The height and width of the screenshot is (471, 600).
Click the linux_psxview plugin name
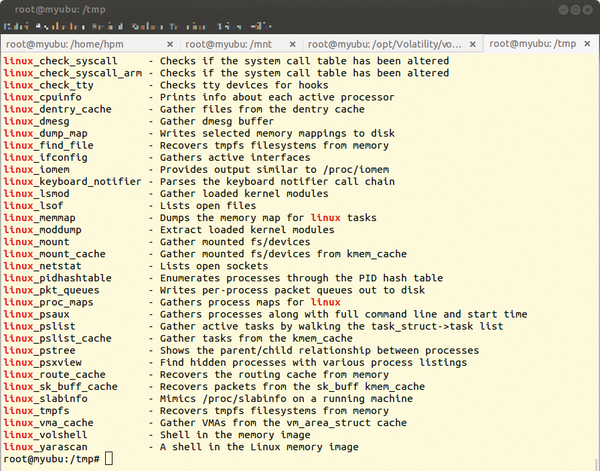click(x=42, y=362)
